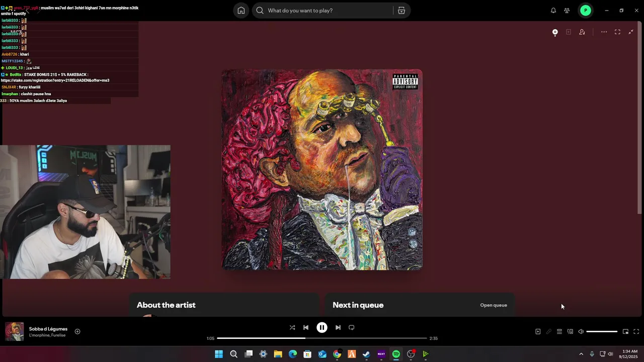Click the L'morphine album cover artwork

[322, 169]
